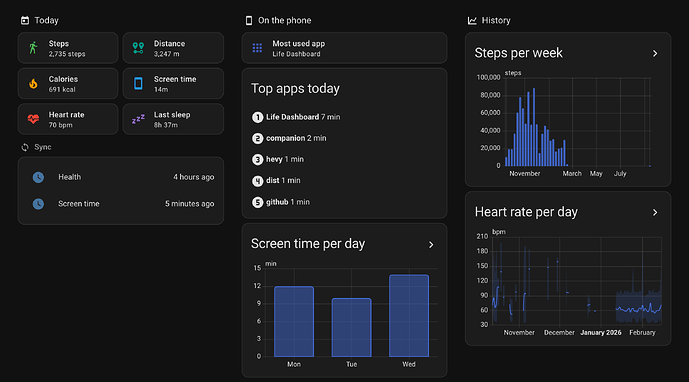Click the Calories flame icon

(x=33, y=84)
